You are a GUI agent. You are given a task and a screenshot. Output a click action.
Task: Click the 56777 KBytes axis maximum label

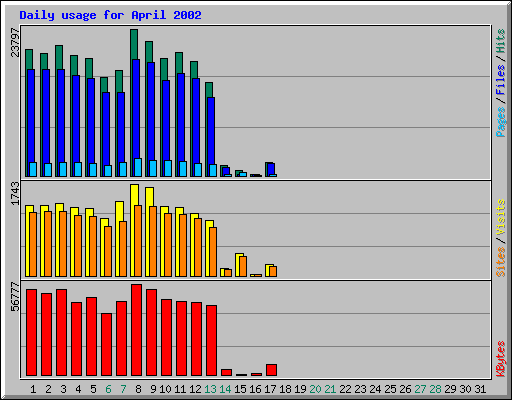tap(15, 296)
